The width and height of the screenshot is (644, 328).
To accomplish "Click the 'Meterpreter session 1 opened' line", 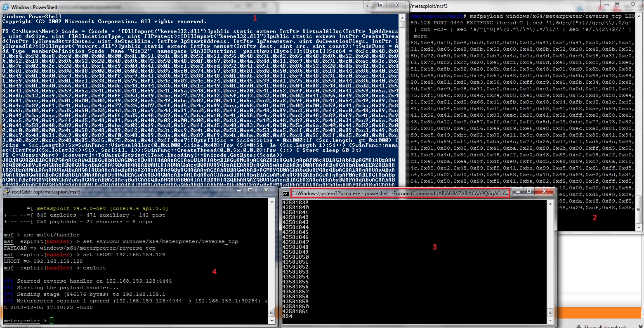I will click(x=135, y=301).
